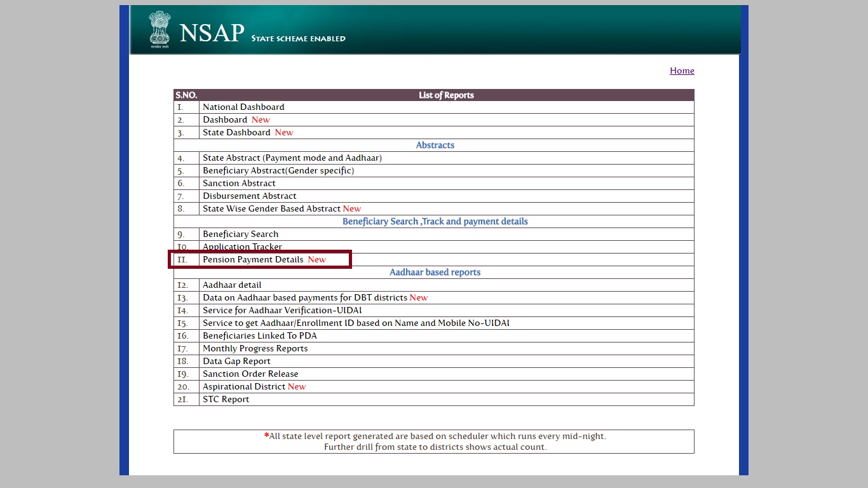Go to Beneficiary Search

point(240,234)
